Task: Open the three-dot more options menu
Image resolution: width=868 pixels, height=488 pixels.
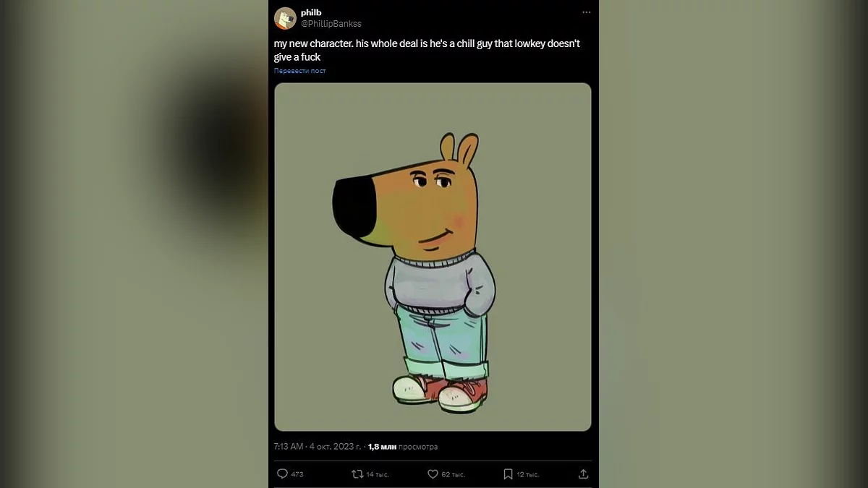Action: click(586, 13)
